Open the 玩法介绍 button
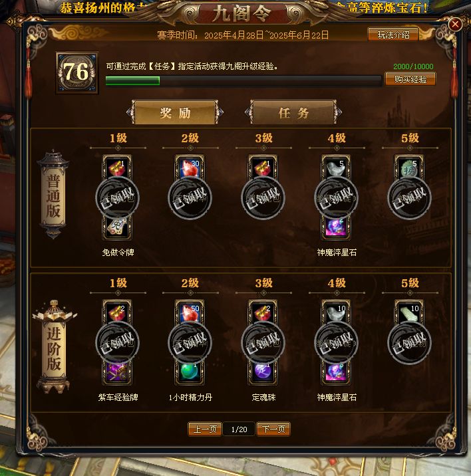 coord(393,35)
